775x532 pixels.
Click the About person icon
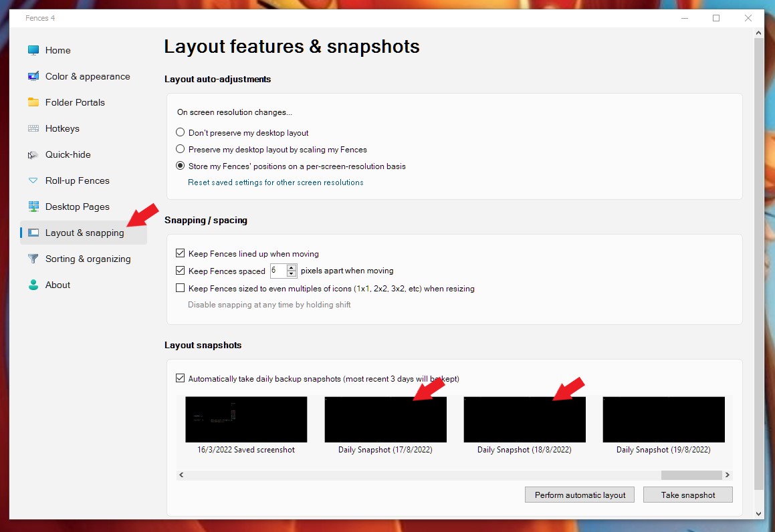pyautogui.click(x=33, y=285)
